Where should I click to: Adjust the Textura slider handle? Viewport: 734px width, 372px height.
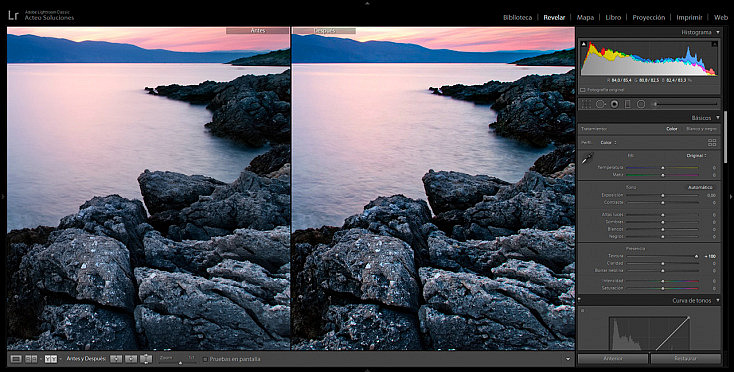point(697,256)
